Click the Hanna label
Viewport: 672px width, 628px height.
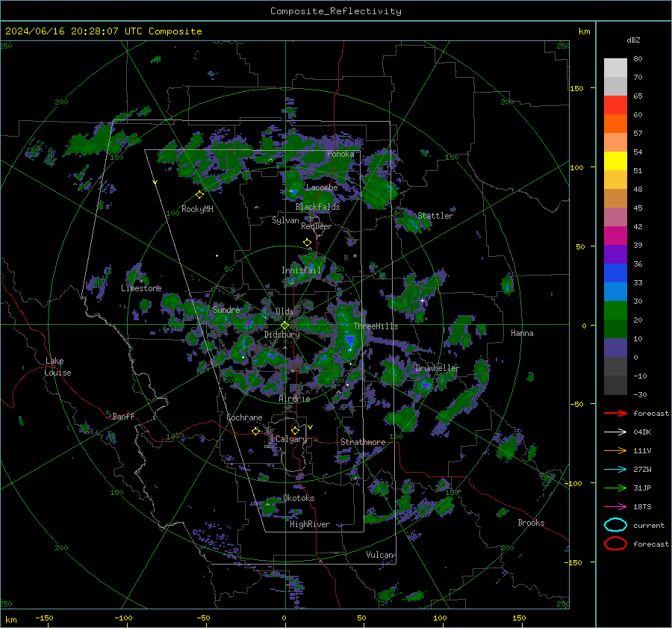click(522, 333)
